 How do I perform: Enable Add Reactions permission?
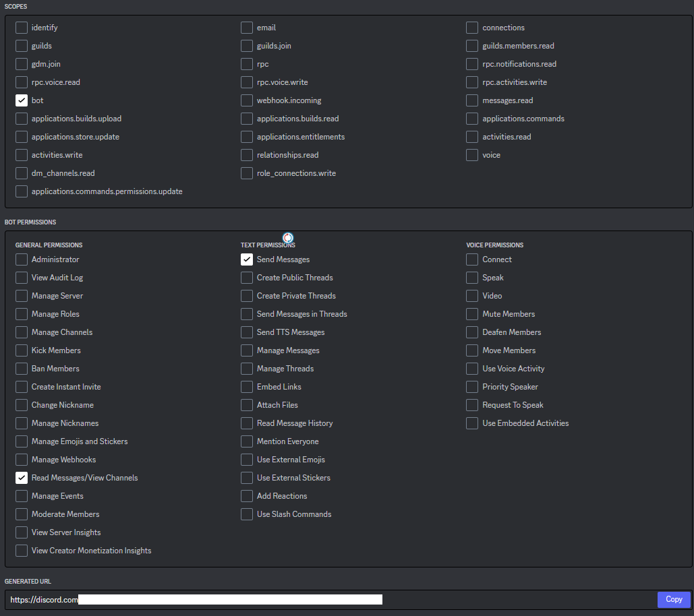pyautogui.click(x=247, y=496)
